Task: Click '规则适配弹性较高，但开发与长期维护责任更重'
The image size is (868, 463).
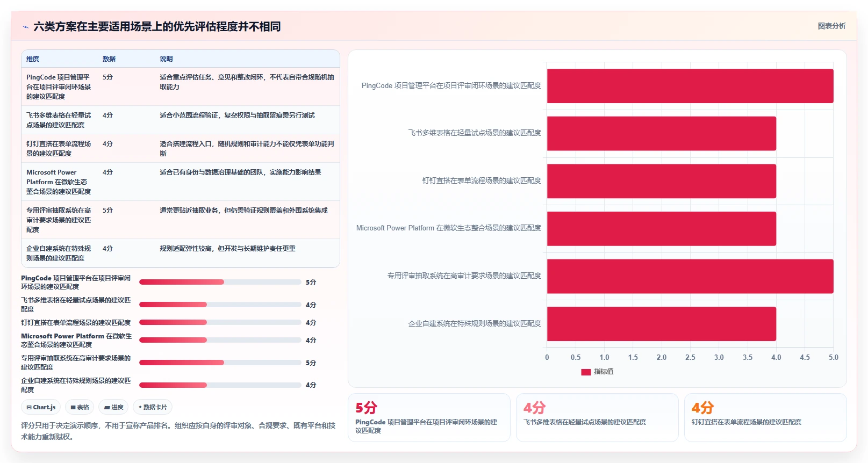Action: [x=227, y=249]
